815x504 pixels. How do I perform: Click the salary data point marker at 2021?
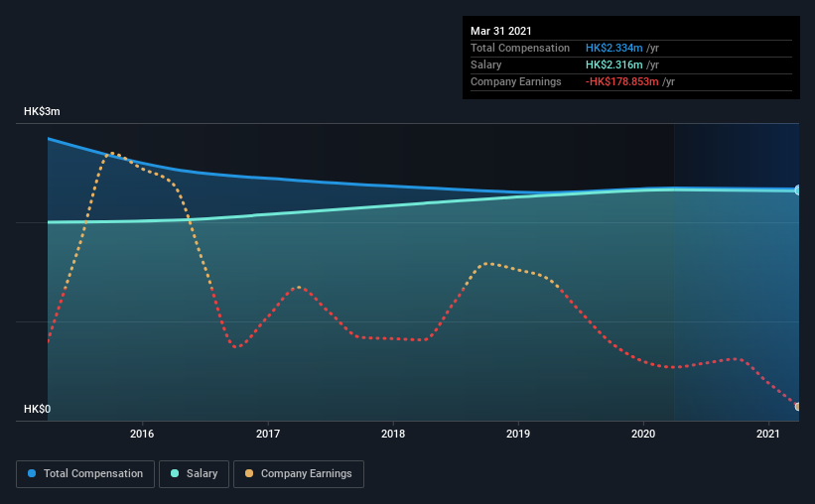tap(797, 190)
